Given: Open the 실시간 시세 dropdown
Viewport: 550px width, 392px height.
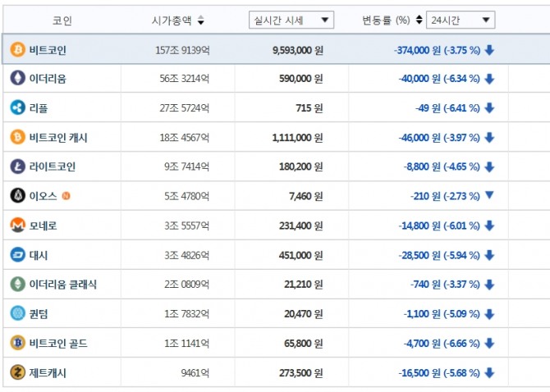Looking at the screenshot, I should (x=291, y=20).
